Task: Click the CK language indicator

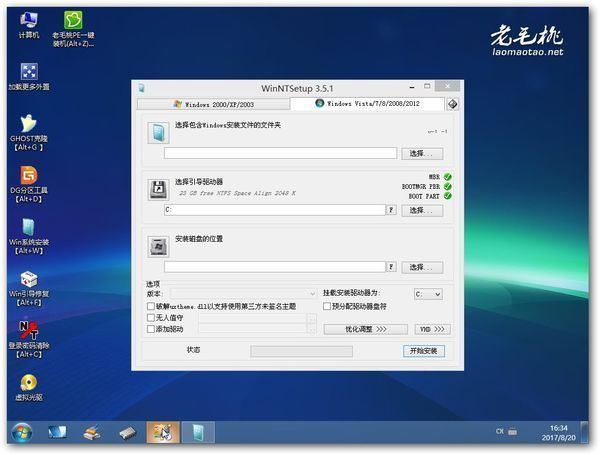Action: 499,432
